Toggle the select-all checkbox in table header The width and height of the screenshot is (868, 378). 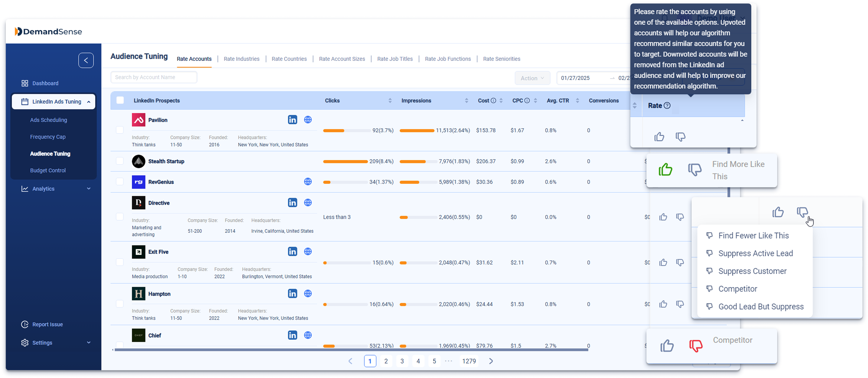click(120, 100)
